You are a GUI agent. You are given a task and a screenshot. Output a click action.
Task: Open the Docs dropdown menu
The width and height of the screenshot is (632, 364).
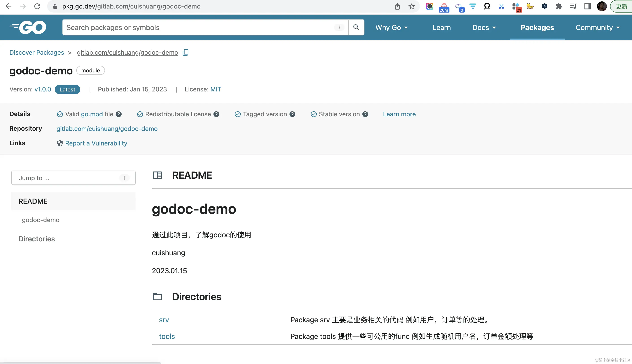pos(484,28)
